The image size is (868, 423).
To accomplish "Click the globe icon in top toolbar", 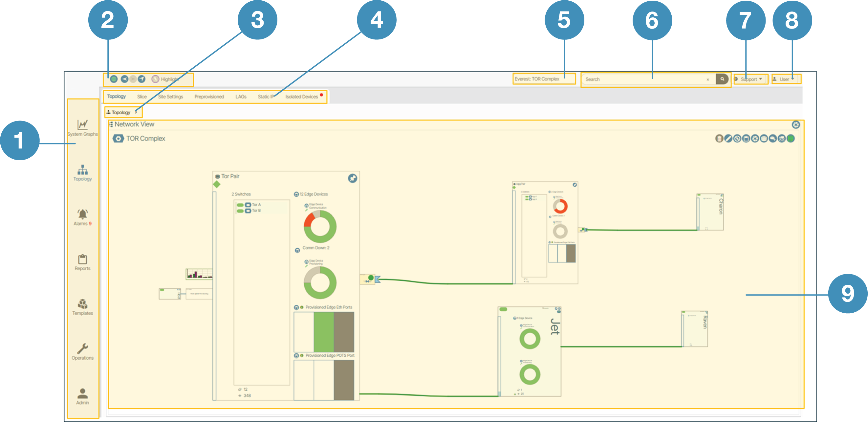I will click(114, 79).
